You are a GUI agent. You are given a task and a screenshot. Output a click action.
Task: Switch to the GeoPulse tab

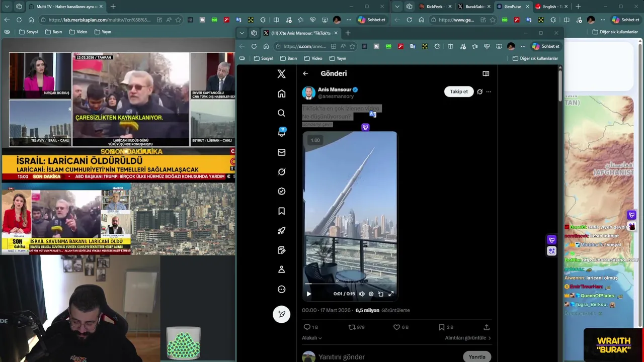[x=513, y=7]
